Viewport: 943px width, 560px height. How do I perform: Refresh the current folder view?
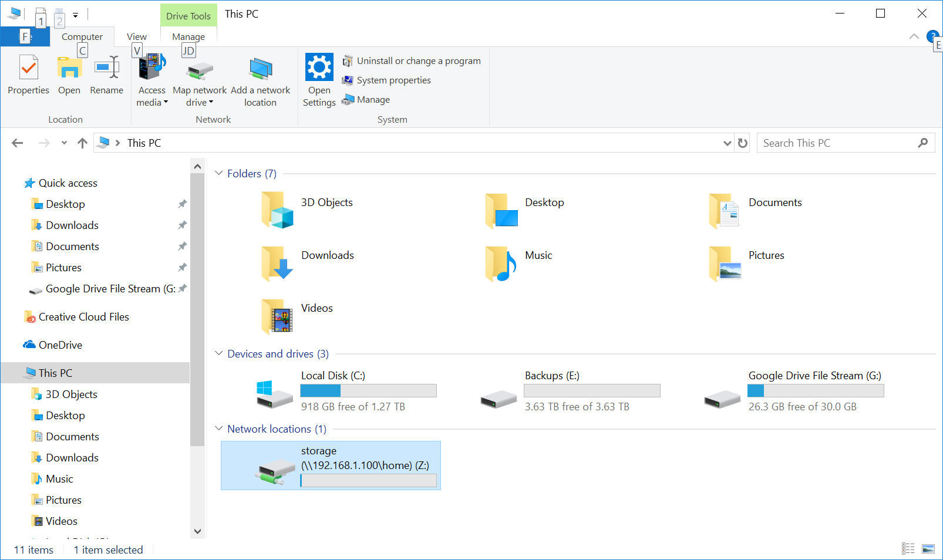click(742, 143)
